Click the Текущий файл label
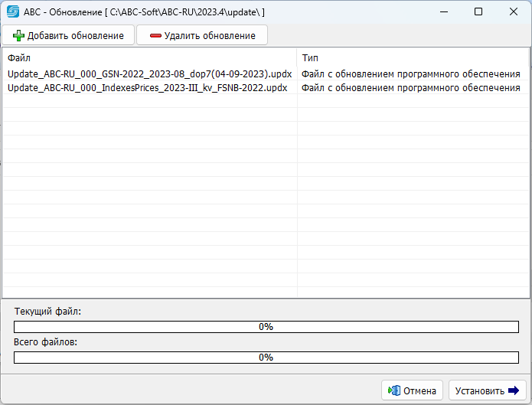The image size is (532, 405). pyautogui.click(x=47, y=312)
